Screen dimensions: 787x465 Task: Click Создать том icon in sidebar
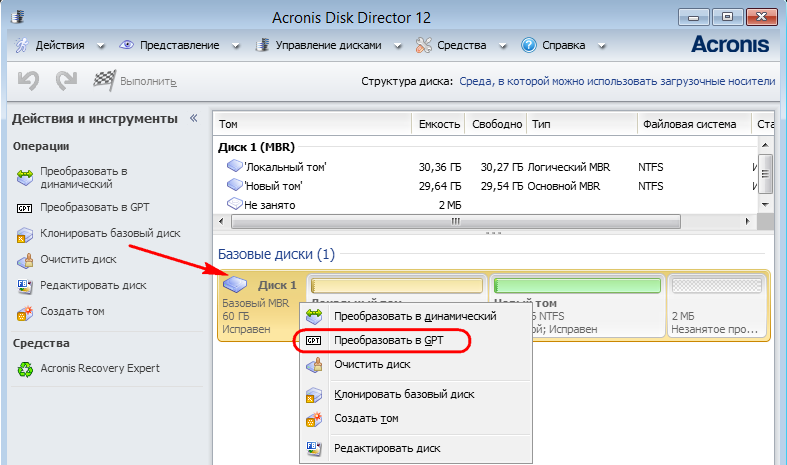(x=25, y=312)
